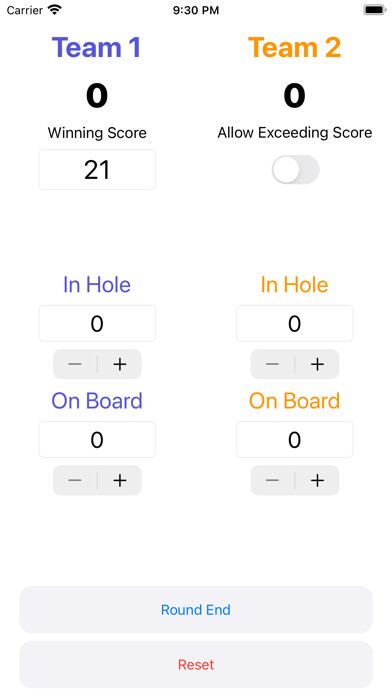
Task: Click the red Reset button
Action: (196, 664)
